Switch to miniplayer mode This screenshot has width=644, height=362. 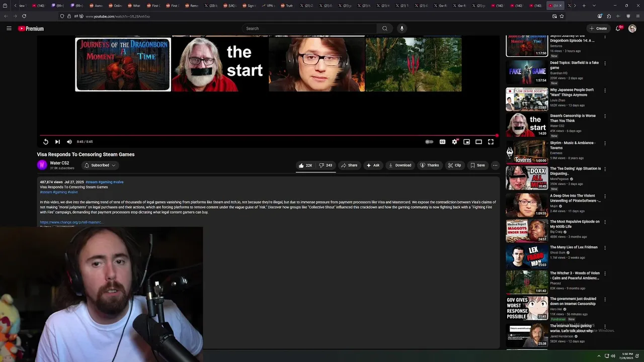coord(466,142)
